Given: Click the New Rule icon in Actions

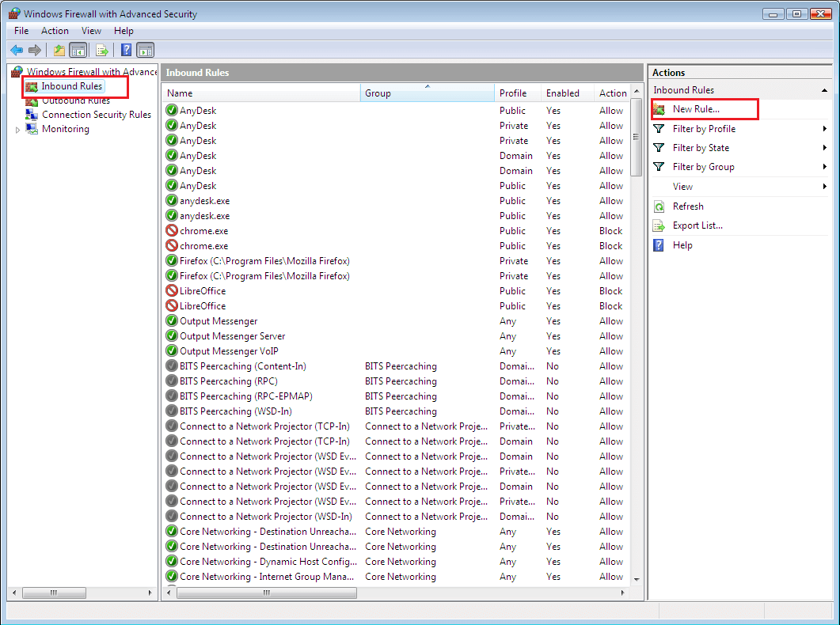Looking at the screenshot, I should click(659, 109).
